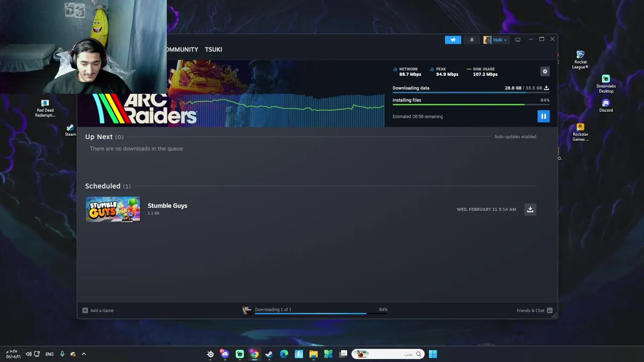Click the bottom download progress bar
Screen dimensions: 644x362
(x=321, y=314)
